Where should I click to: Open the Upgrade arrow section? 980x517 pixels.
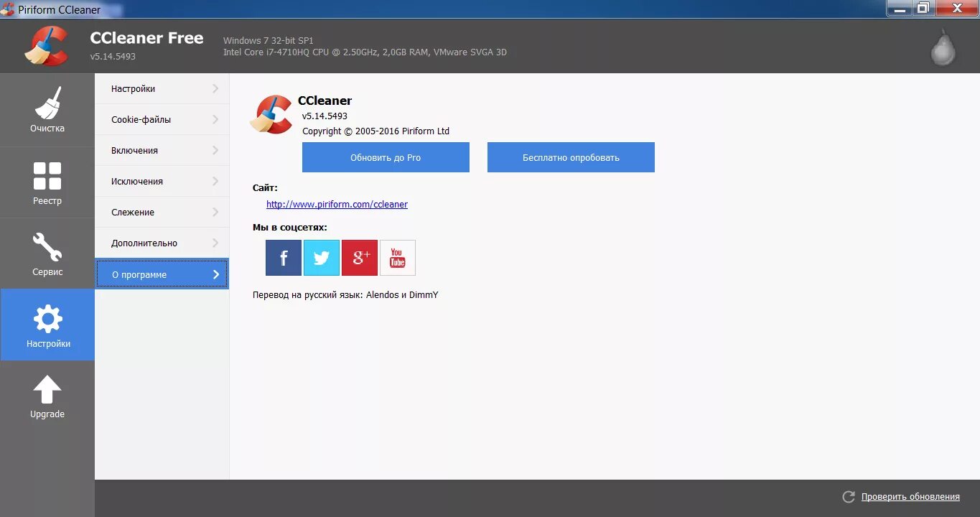click(x=47, y=396)
